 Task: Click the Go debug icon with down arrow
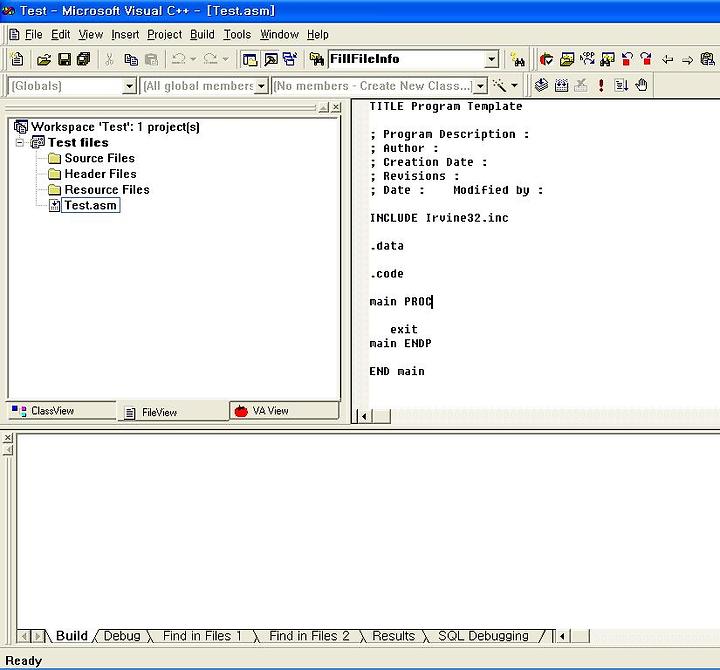[x=621, y=85]
